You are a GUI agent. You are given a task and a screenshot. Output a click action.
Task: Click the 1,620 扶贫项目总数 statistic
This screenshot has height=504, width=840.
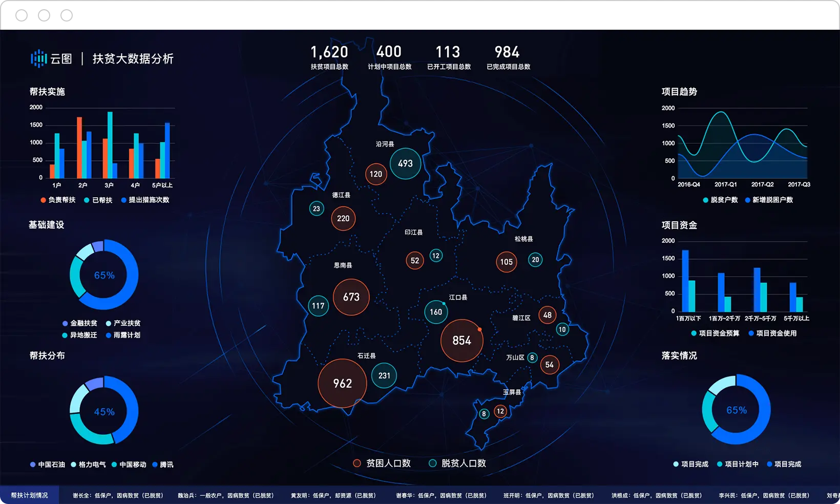(x=329, y=57)
